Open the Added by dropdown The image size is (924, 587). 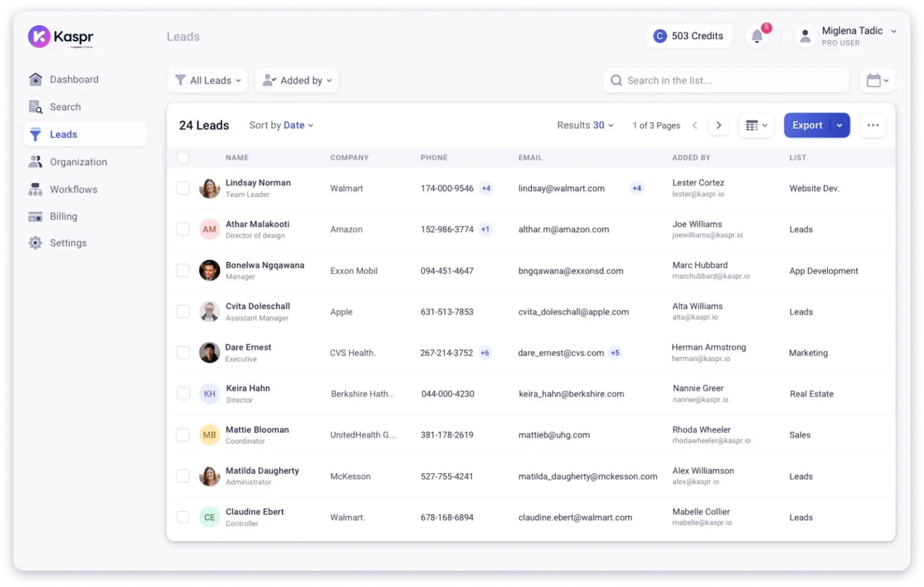pos(297,81)
